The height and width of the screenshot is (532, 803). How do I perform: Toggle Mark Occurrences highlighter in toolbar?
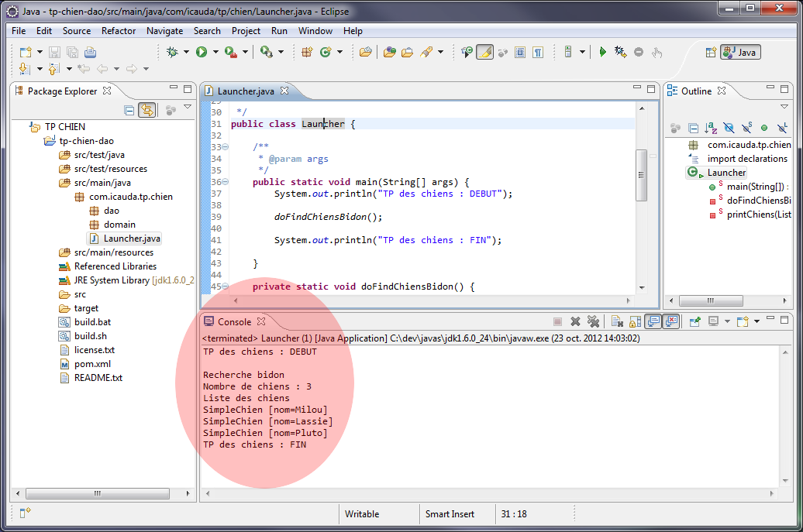click(x=484, y=52)
